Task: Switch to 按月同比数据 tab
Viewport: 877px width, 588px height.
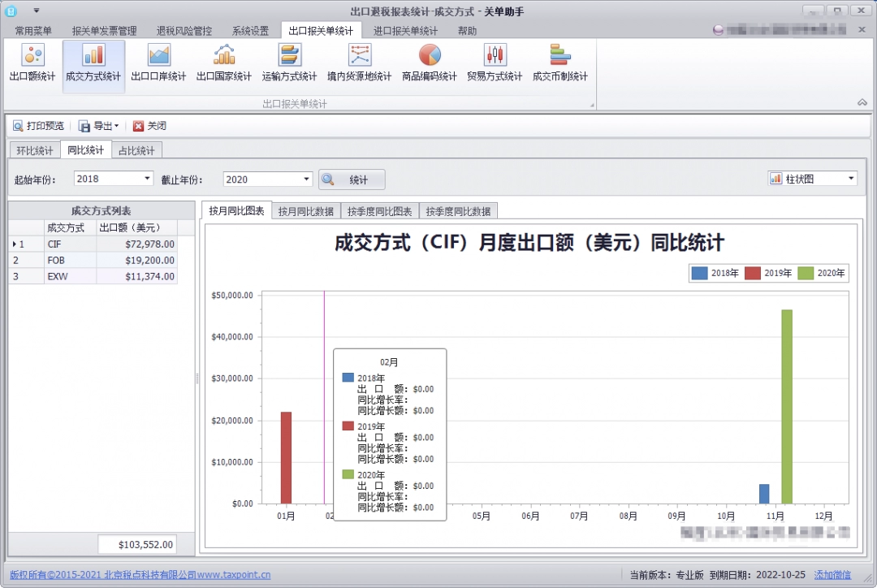Action: pos(306,211)
